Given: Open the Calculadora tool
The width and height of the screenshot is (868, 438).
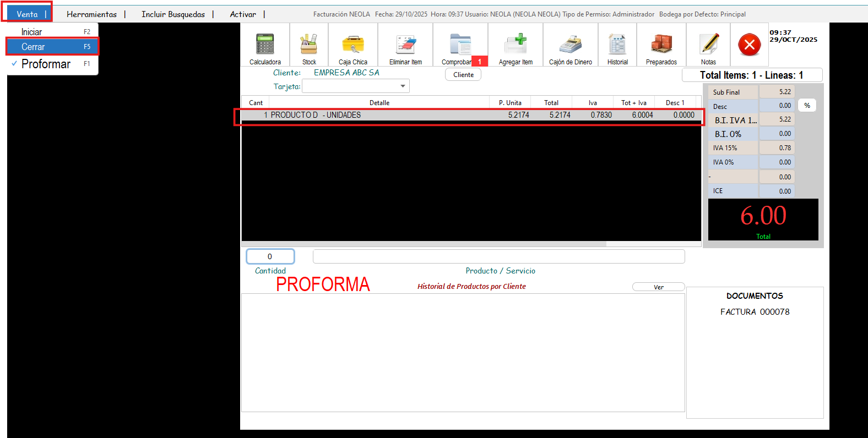Looking at the screenshot, I should [x=265, y=45].
